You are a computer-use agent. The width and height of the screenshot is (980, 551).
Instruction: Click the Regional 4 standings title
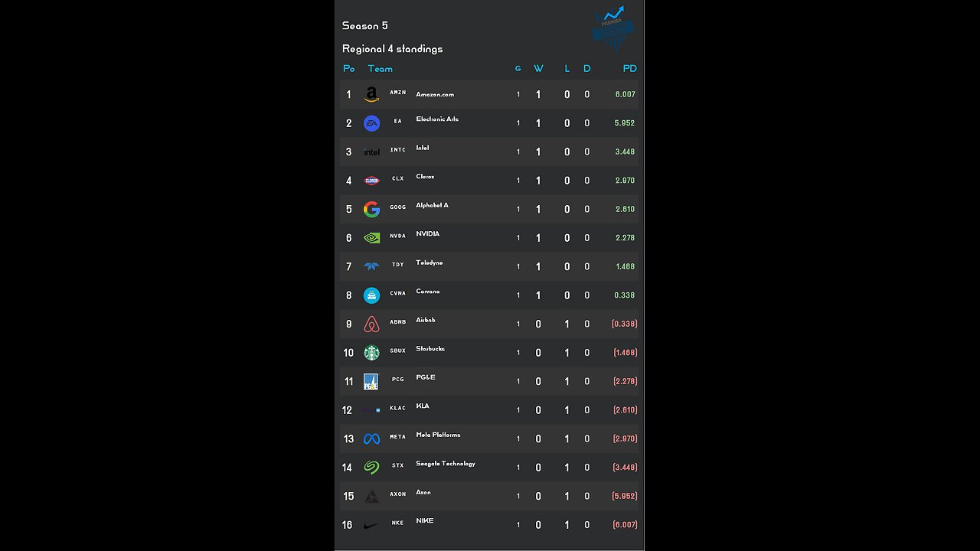click(x=392, y=49)
